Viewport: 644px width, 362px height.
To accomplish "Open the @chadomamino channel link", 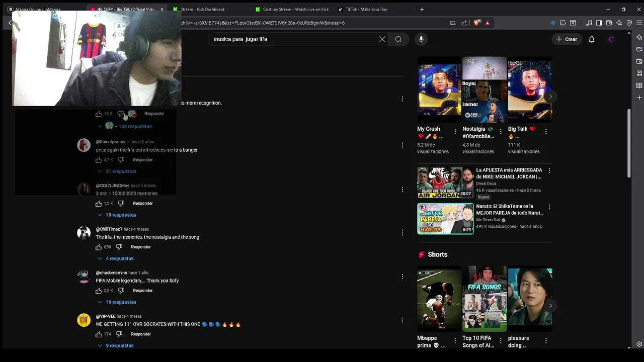I will [111, 273].
